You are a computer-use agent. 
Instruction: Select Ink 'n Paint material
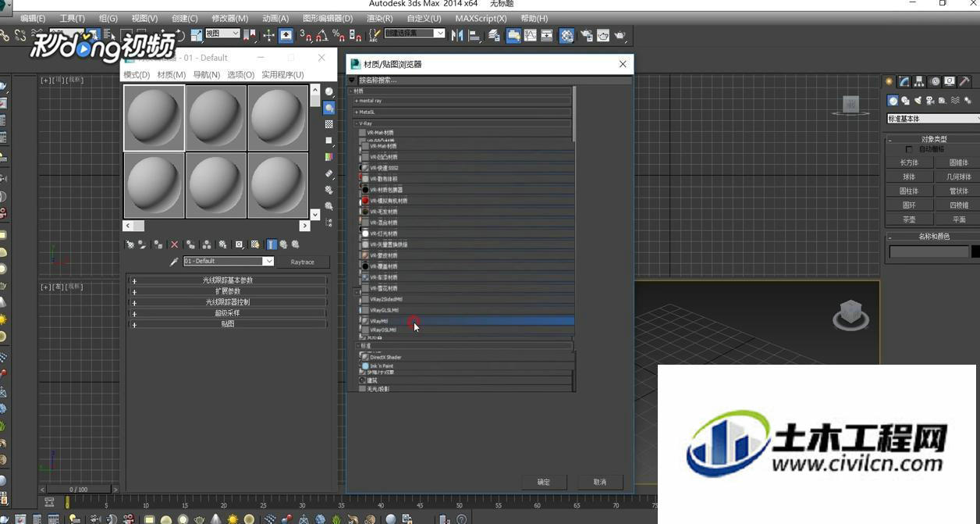coord(467,365)
